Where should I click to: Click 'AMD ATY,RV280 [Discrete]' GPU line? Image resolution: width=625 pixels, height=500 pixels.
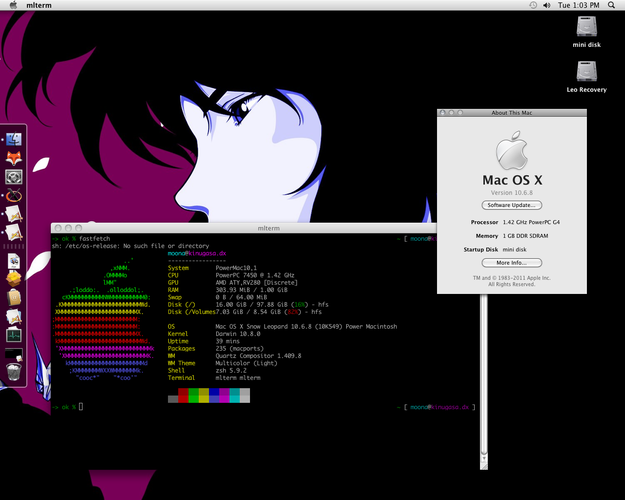256,283
